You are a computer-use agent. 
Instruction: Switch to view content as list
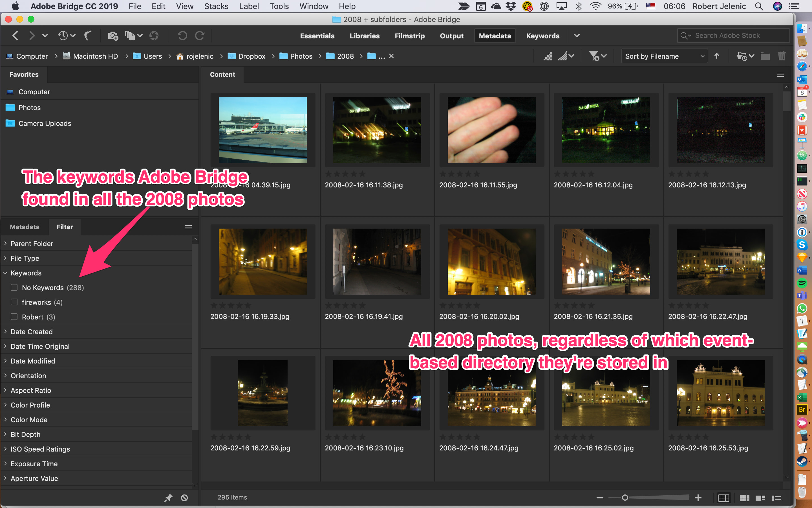[x=776, y=498]
